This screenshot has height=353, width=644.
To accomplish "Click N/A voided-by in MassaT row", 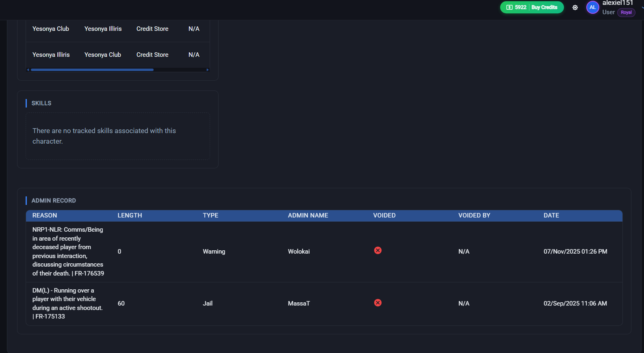I will [464, 303].
